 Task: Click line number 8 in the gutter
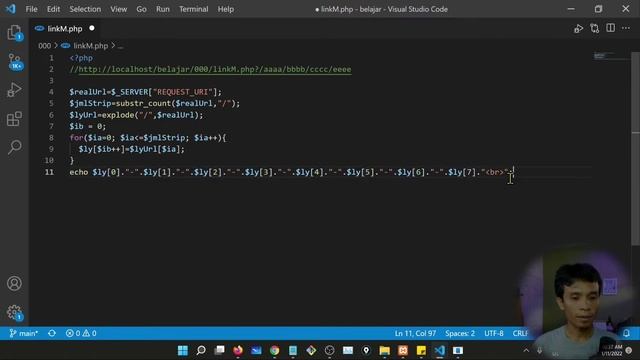pyautogui.click(x=51, y=138)
